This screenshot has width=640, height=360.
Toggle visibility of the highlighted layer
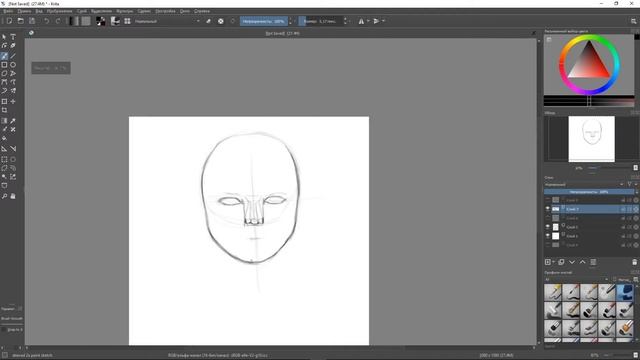click(x=548, y=209)
